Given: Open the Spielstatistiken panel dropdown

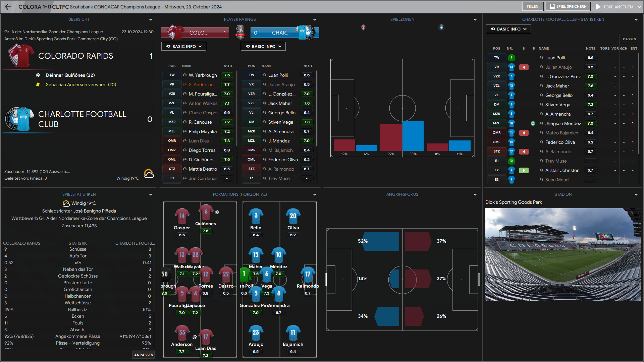Looking at the screenshot, I should tap(151, 195).
